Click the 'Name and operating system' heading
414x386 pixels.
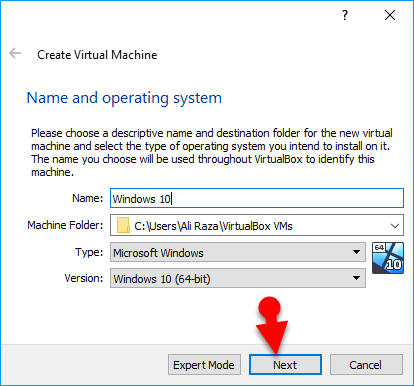pyautogui.click(x=124, y=98)
